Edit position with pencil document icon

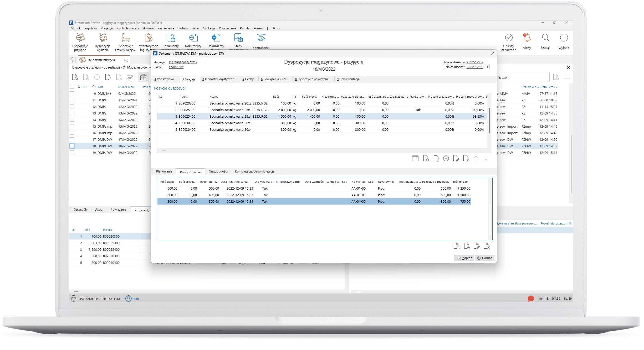click(x=456, y=158)
